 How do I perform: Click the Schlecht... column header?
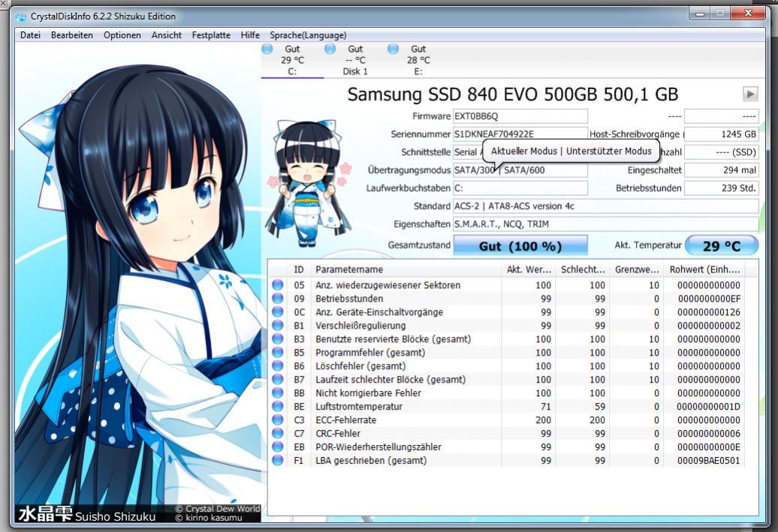[583, 269]
